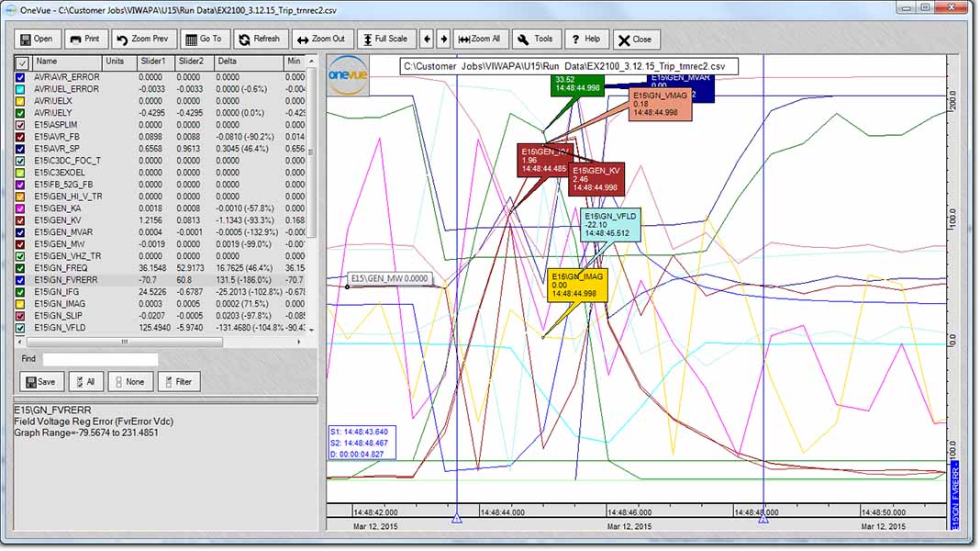Click Zoom All in the toolbar

tap(480, 39)
